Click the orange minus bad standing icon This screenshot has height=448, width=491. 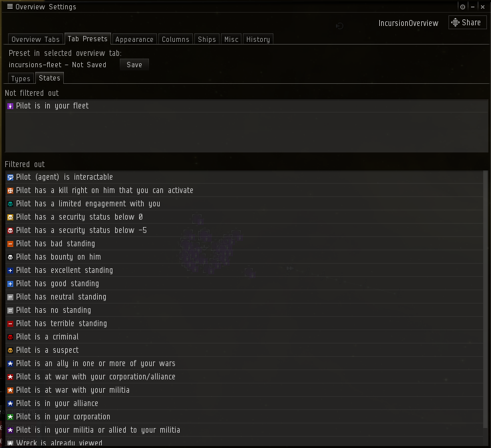click(x=11, y=244)
